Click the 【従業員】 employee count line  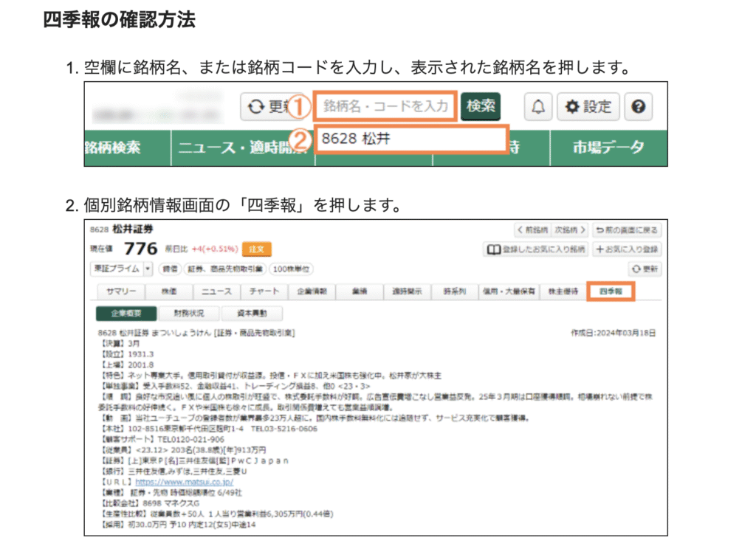[x=182, y=450]
